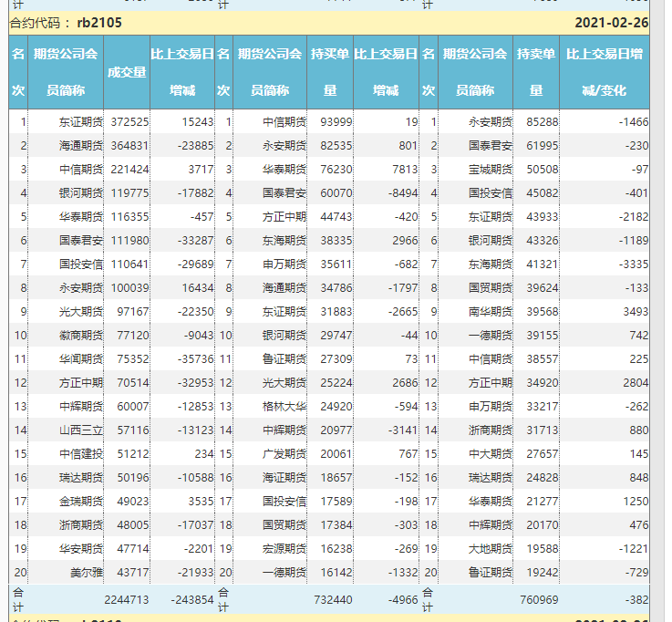Click the 成交量 column header

tap(127, 72)
